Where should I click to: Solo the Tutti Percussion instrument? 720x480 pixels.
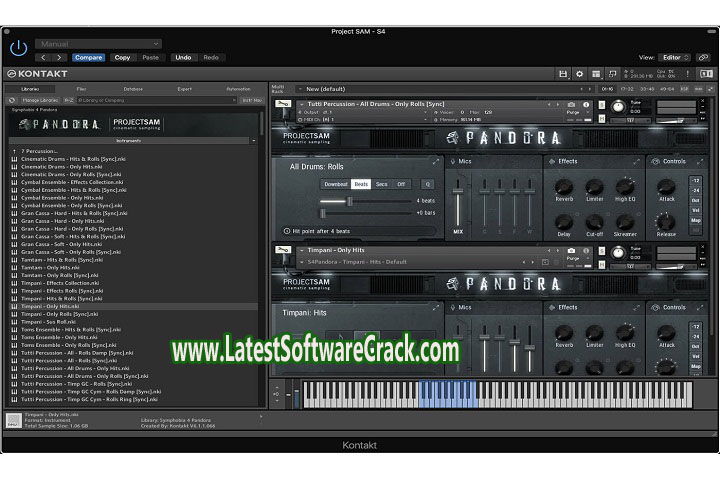tap(602, 105)
